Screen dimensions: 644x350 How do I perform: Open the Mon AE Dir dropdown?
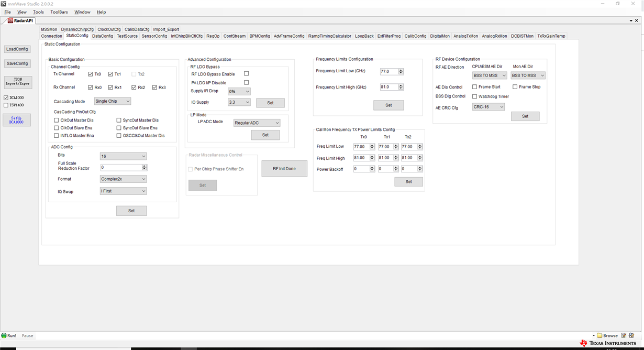click(528, 75)
